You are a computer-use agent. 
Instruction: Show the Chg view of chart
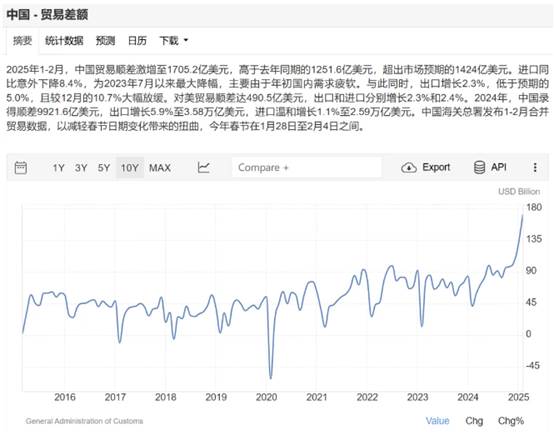[x=474, y=421]
